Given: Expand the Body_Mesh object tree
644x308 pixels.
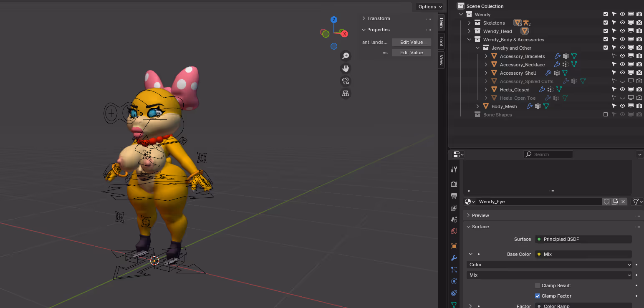Looking at the screenshot, I should [477, 106].
